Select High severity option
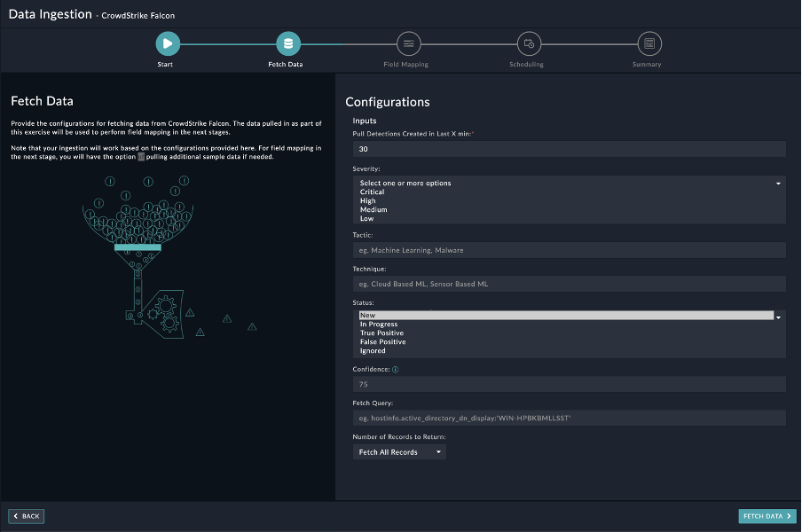Image resolution: width=802 pixels, height=532 pixels. pyautogui.click(x=367, y=201)
